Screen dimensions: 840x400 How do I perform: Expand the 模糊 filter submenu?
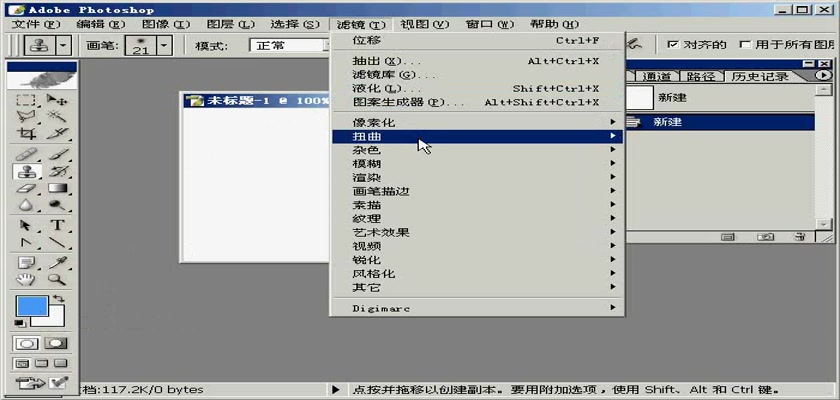[x=477, y=164]
